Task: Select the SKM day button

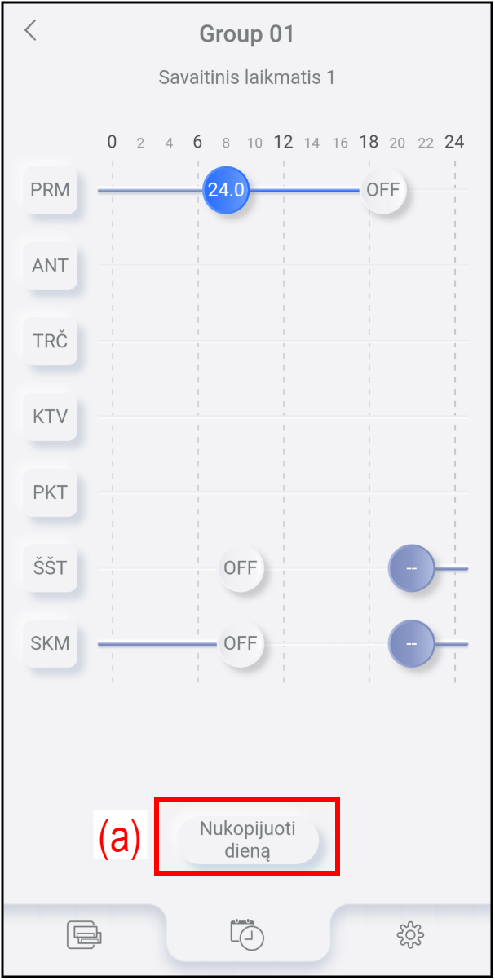Action: point(51,643)
